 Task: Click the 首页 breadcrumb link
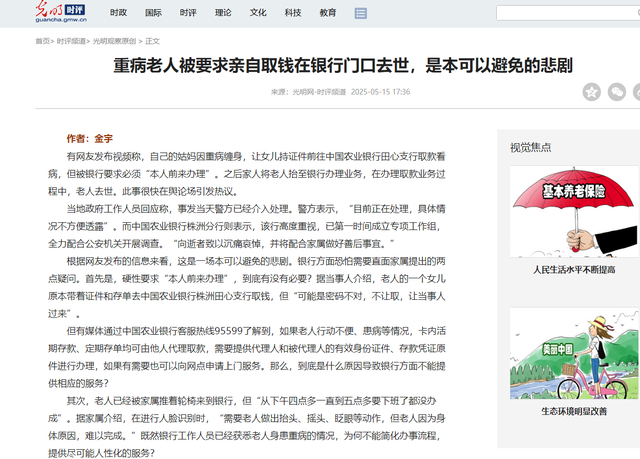point(42,41)
